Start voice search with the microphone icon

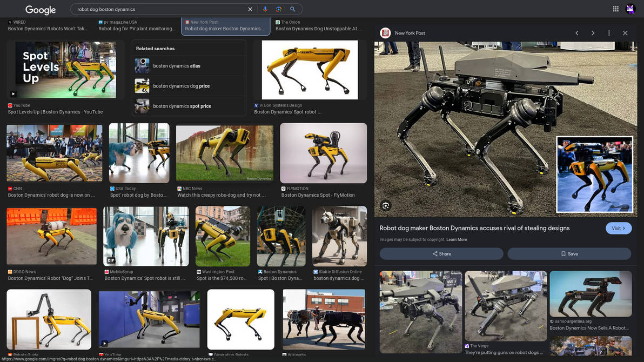point(265,9)
